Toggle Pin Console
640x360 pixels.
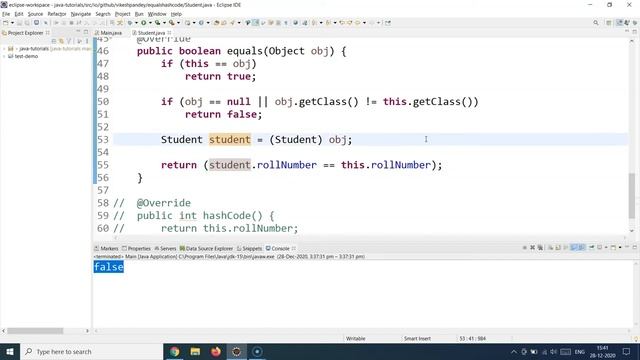click(592, 247)
